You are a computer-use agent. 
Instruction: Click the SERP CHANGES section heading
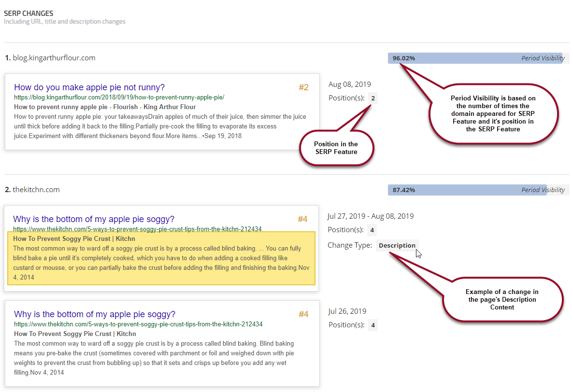coord(29,14)
